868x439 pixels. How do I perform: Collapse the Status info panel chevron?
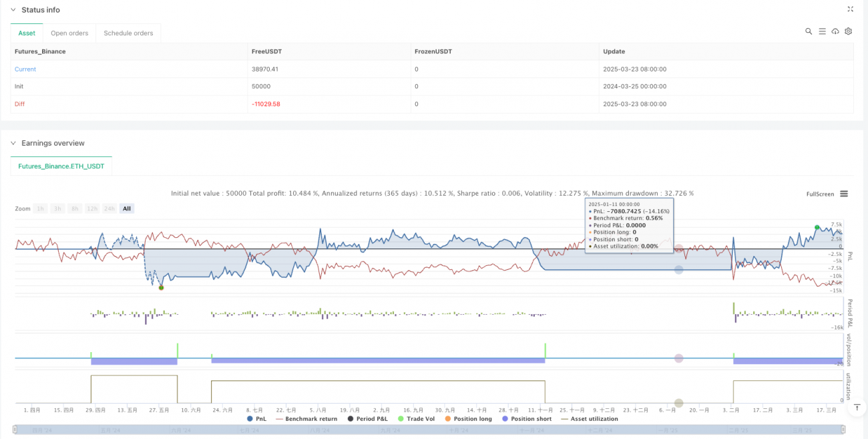(x=14, y=10)
